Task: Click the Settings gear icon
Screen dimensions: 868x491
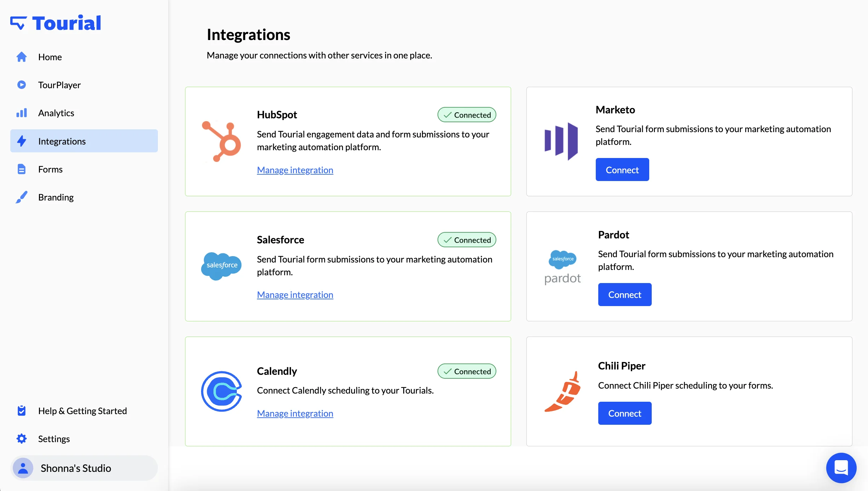Action: (x=22, y=439)
